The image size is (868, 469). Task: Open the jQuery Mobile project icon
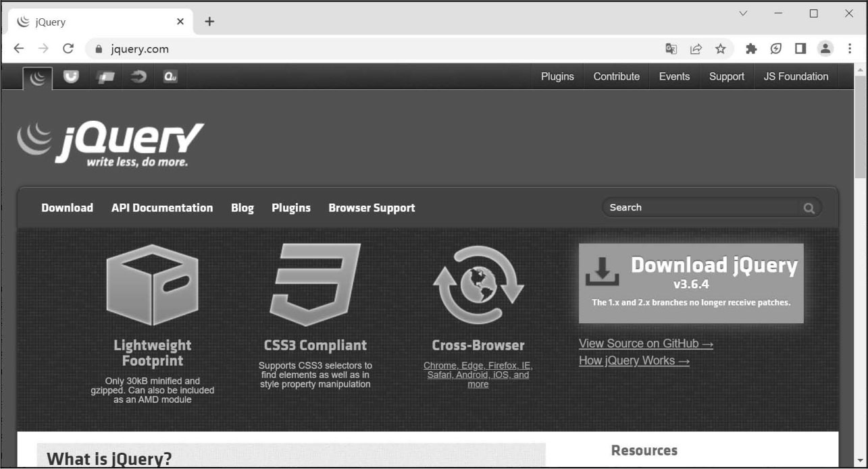point(105,77)
